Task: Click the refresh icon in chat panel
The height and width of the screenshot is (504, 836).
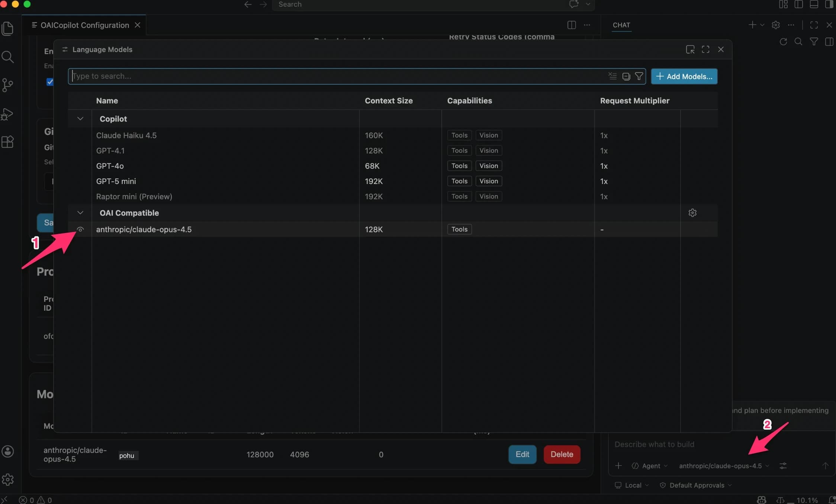Action: [x=783, y=42]
